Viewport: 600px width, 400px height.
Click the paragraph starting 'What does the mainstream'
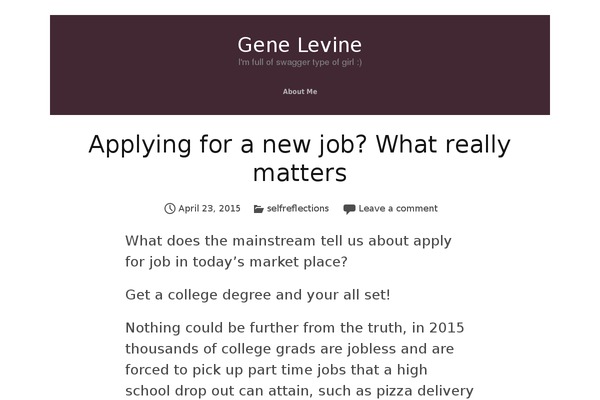coord(288,251)
